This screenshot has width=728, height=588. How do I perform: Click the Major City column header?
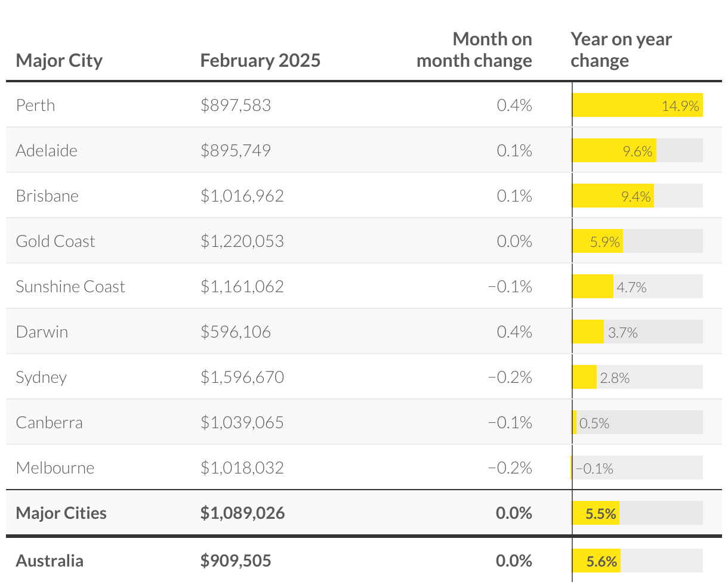pos(59,61)
